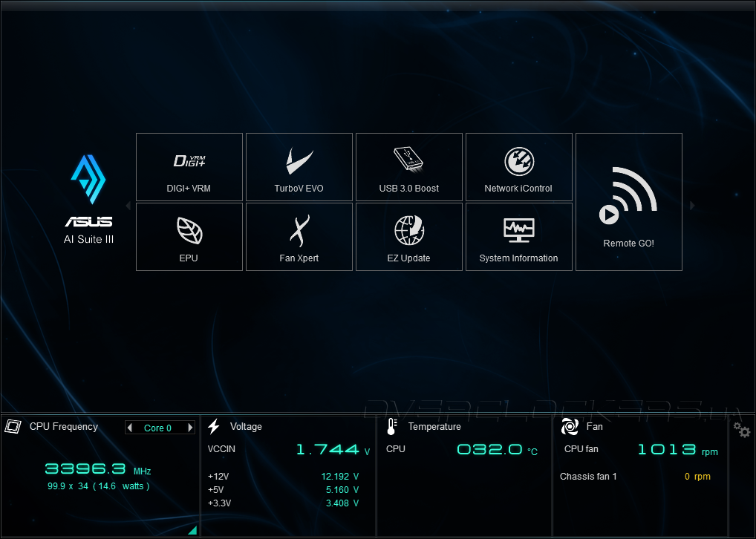Click the Fan panel icon
The height and width of the screenshot is (539, 756).
click(570, 426)
